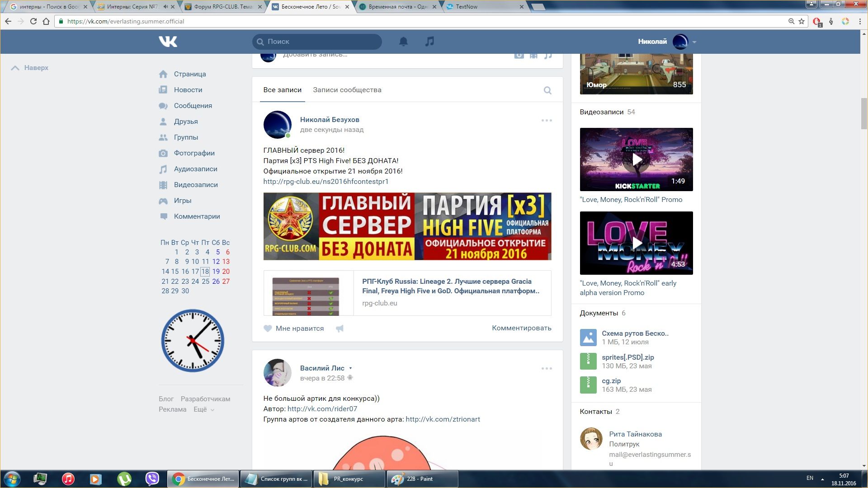The width and height of the screenshot is (868, 488).
Task: Click the share megaphone icon under the post
Action: [x=340, y=328]
